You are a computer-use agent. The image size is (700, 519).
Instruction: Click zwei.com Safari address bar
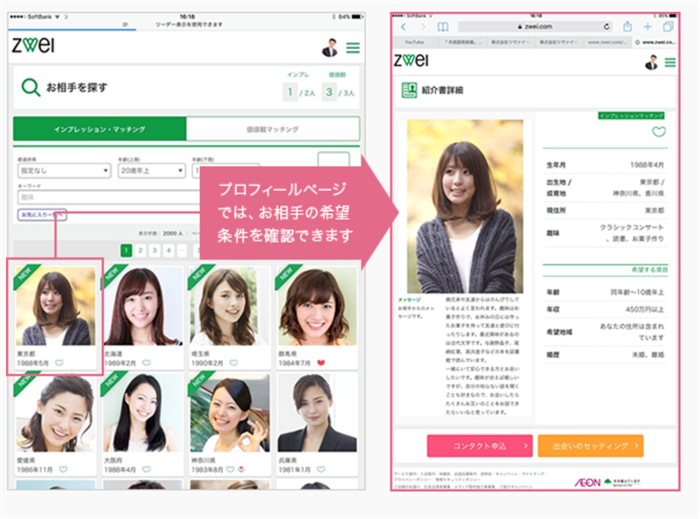coord(535,27)
